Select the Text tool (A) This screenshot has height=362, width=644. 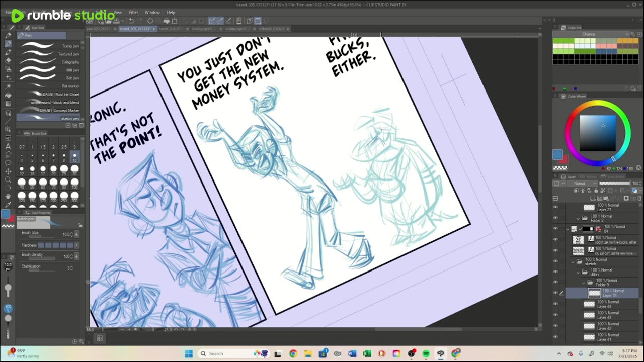[8, 146]
